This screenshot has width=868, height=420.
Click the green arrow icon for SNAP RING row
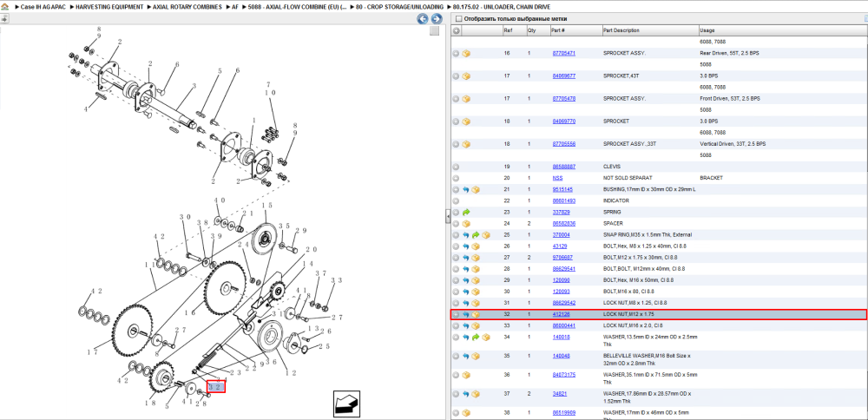pyautogui.click(x=476, y=235)
